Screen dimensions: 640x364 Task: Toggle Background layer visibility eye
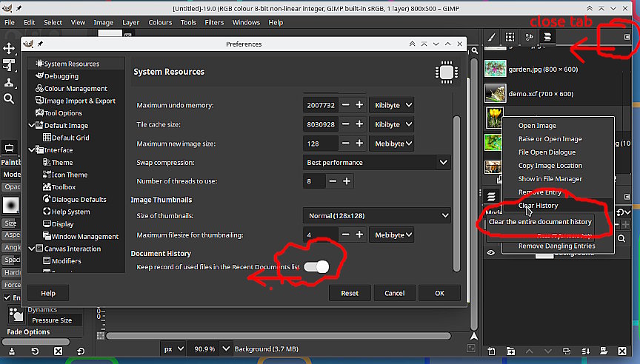click(x=491, y=253)
